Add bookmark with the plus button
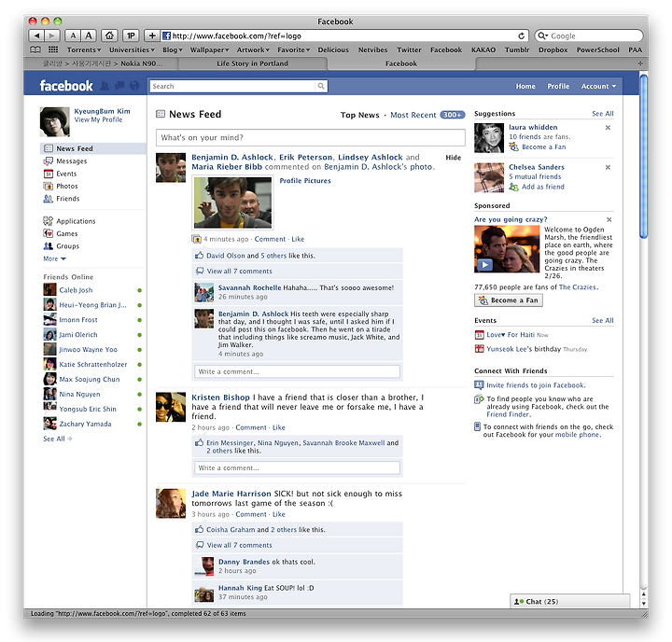Screen dimensions: 672x642 pyautogui.click(x=152, y=35)
